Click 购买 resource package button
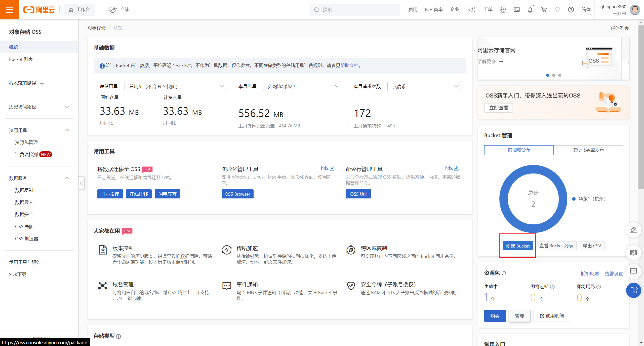 tap(495, 316)
